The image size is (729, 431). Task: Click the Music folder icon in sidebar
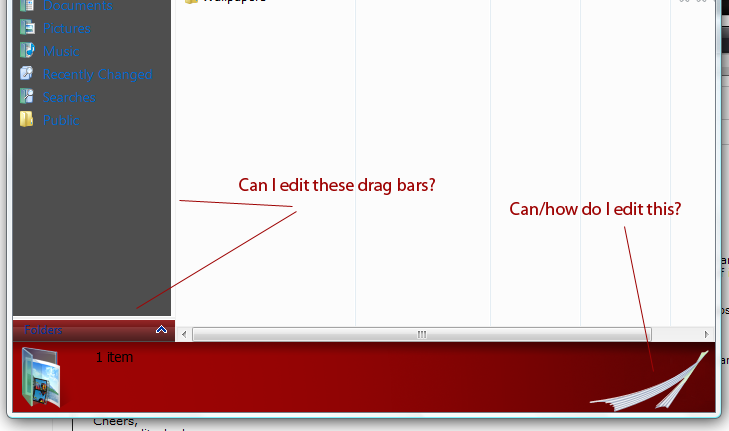pyautogui.click(x=27, y=50)
